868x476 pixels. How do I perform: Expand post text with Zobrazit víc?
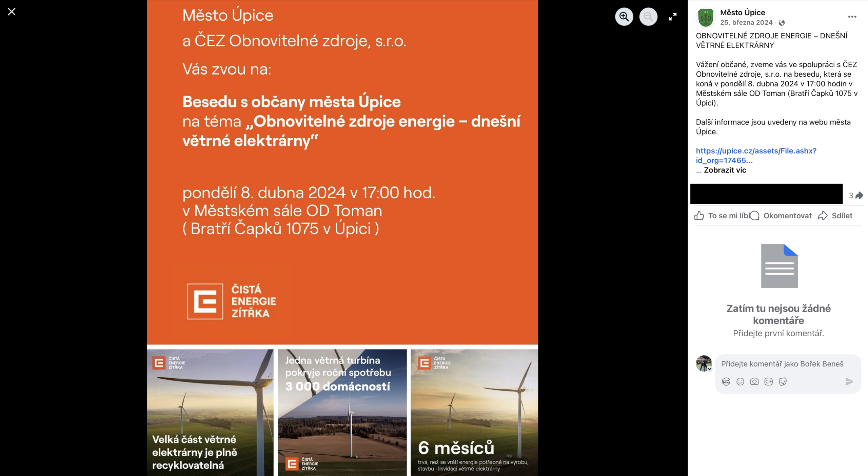[x=725, y=170]
